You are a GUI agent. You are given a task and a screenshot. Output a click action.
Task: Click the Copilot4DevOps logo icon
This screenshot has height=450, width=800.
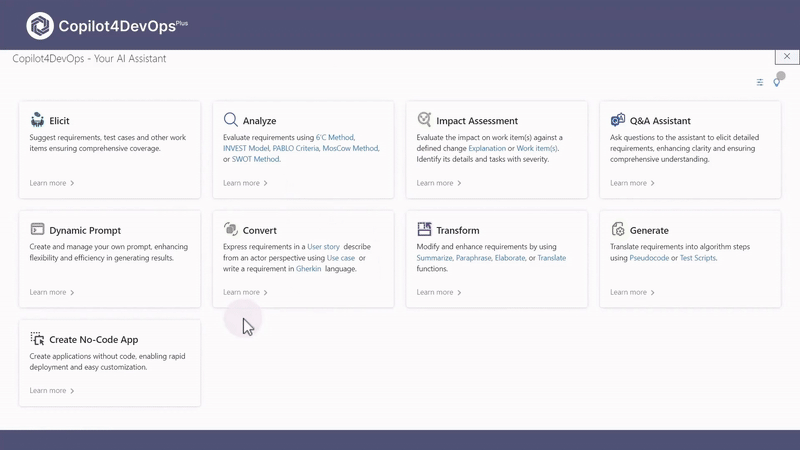(x=40, y=26)
